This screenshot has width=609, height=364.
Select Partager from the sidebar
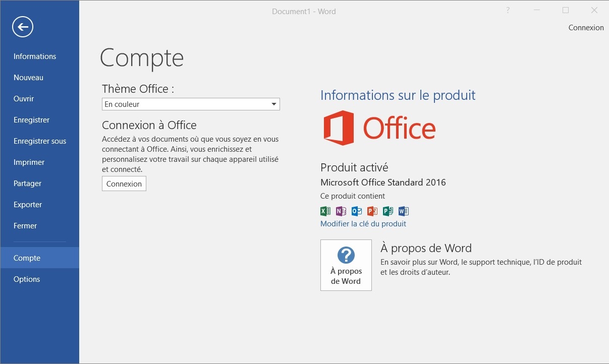click(28, 184)
